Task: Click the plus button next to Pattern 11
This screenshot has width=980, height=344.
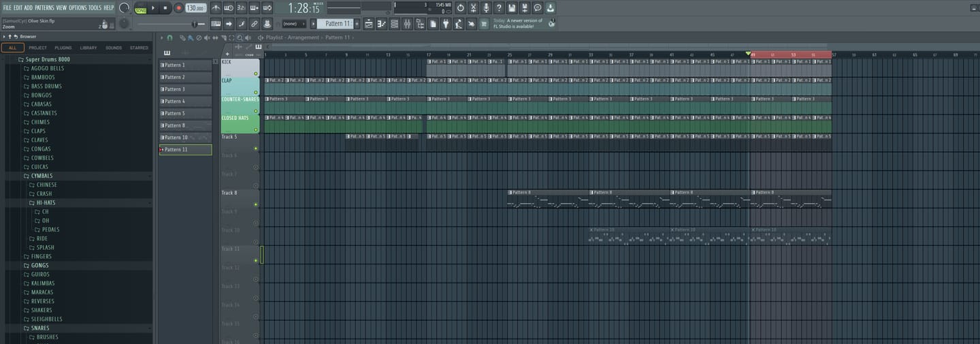Action: click(x=357, y=24)
